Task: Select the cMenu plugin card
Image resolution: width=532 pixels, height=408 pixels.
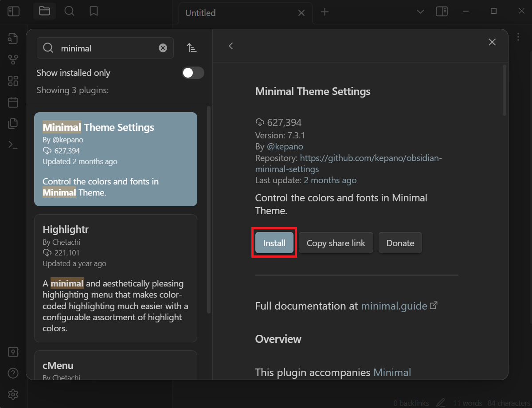Action: [116, 365]
